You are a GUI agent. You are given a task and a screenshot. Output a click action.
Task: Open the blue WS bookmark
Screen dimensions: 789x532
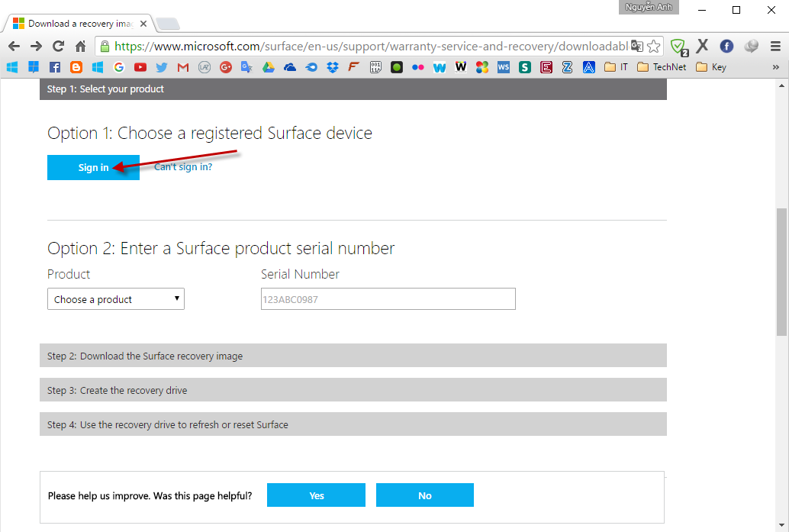tap(503, 67)
